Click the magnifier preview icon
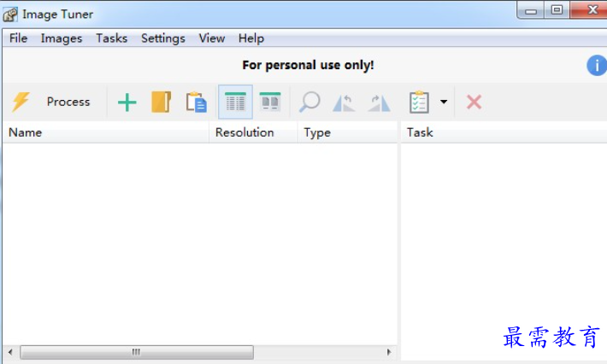The width and height of the screenshot is (607, 364). tap(309, 102)
